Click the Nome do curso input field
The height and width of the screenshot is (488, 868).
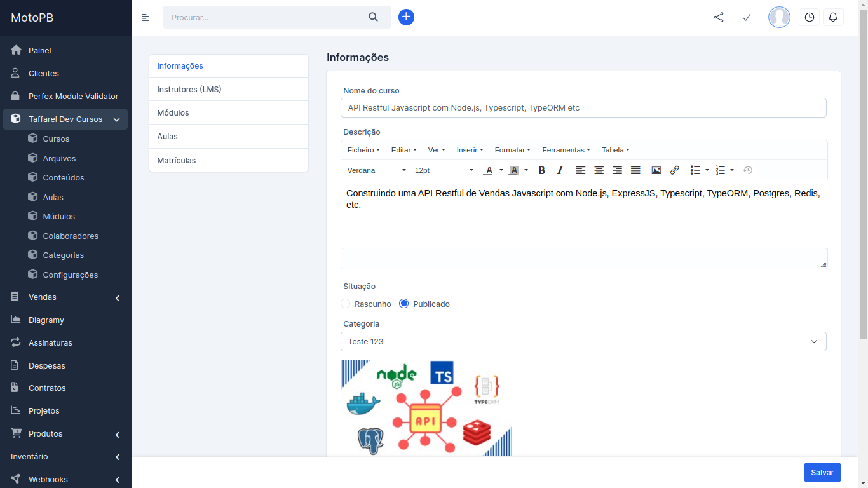click(583, 107)
